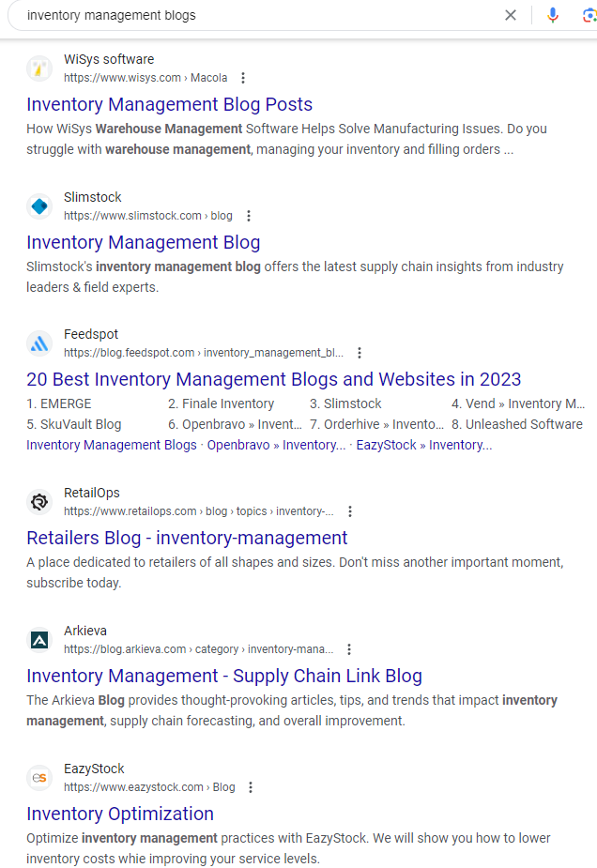
Task: Open 20 Best Inventory Management Blogs link
Action: [x=273, y=379]
